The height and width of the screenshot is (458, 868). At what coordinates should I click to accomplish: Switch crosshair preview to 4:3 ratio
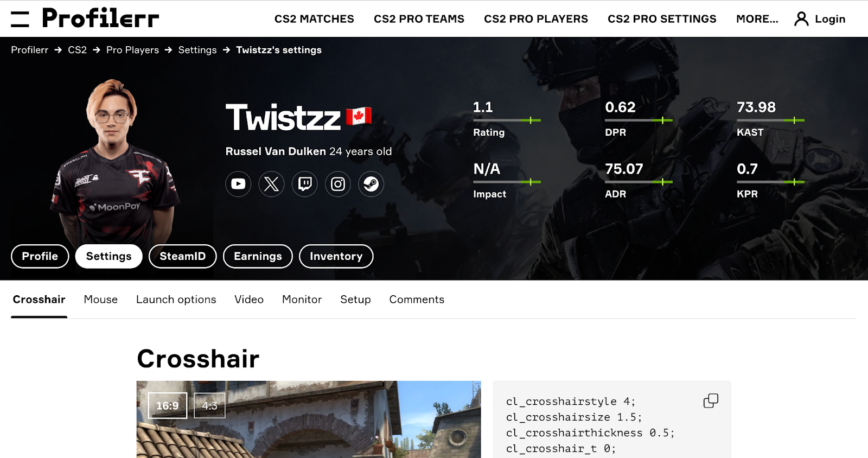[209, 405]
